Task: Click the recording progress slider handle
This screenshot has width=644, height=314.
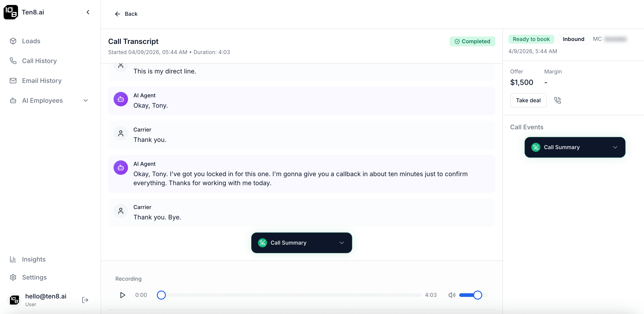Action: click(161, 295)
